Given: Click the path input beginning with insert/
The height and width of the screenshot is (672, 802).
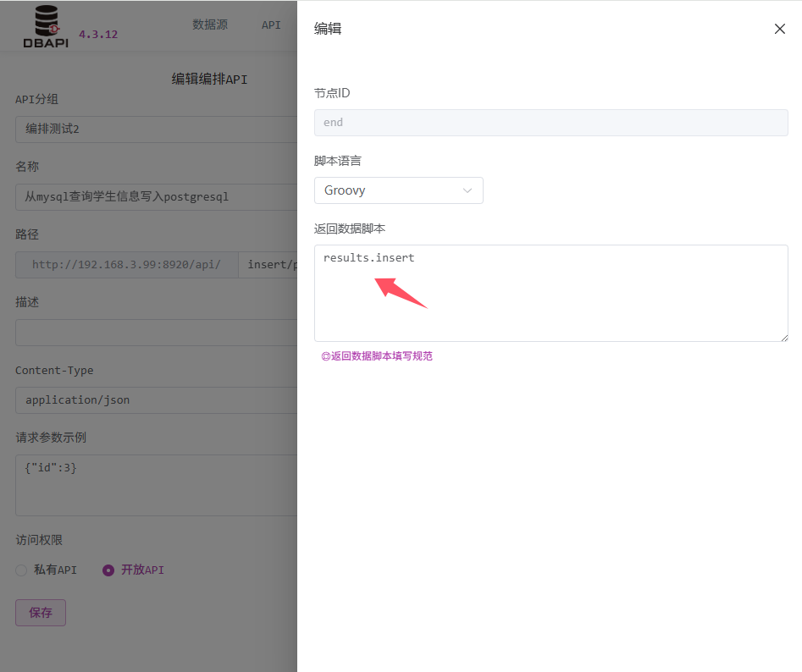Looking at the screenshot, I should click(268, 265).
